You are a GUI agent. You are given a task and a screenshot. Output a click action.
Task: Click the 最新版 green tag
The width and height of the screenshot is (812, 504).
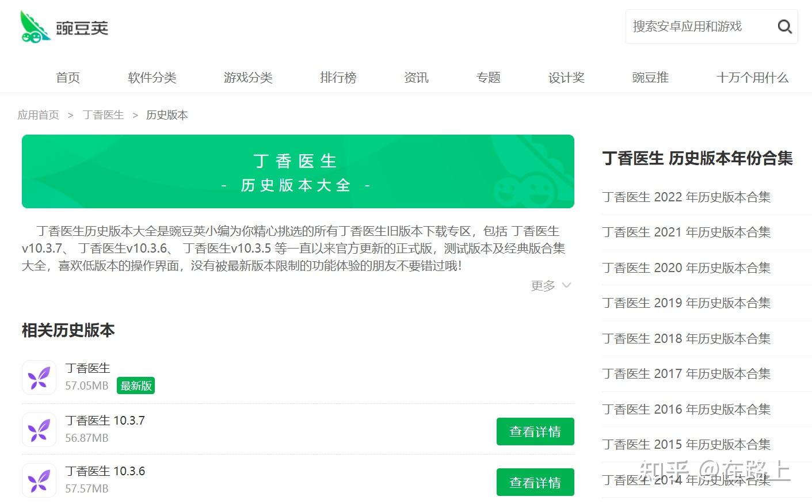click(x=136, y=385)
